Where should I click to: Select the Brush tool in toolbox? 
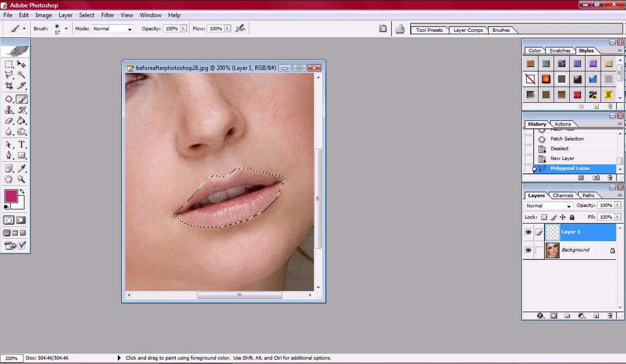21,99
